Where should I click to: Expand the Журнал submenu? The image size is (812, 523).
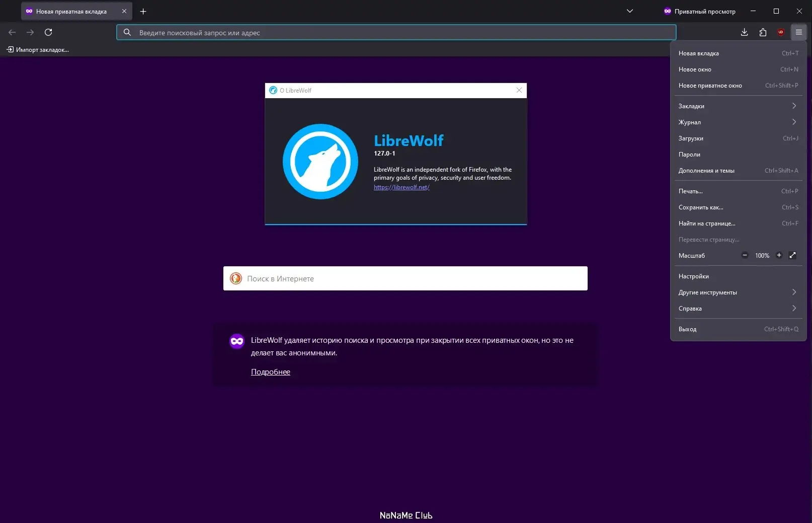[739, 122]
